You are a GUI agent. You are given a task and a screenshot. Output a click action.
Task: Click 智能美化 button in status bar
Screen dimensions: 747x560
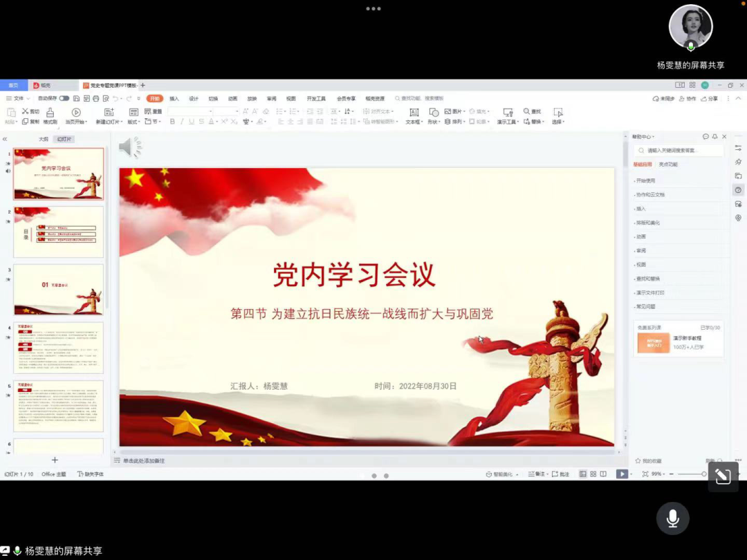(x=502, y=474)
